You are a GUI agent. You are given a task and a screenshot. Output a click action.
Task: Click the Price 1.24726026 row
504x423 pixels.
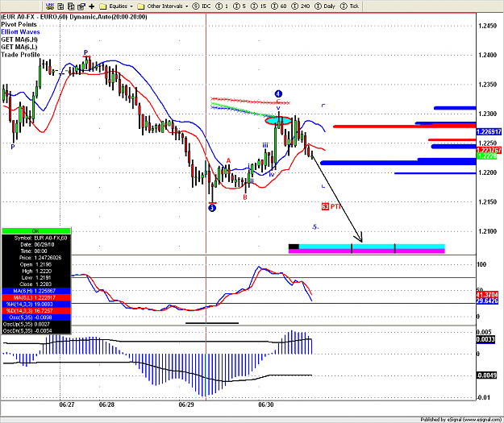(36, 258)
